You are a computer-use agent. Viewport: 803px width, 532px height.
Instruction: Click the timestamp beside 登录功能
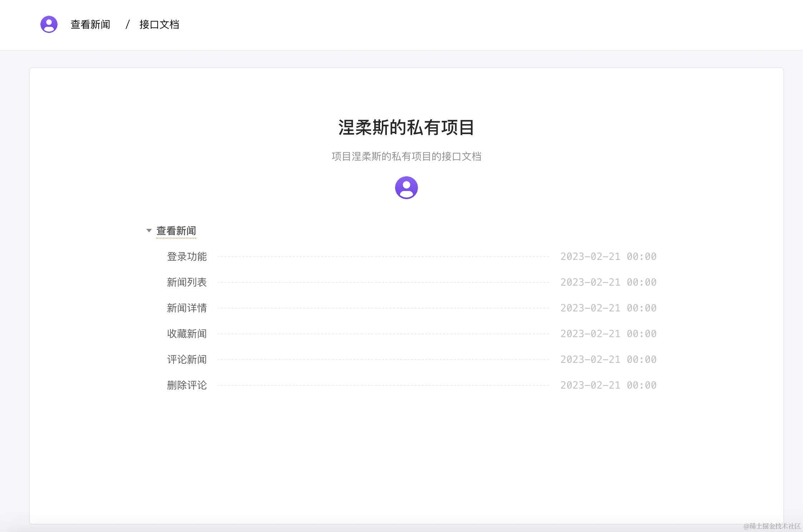[x=608, y=256]
